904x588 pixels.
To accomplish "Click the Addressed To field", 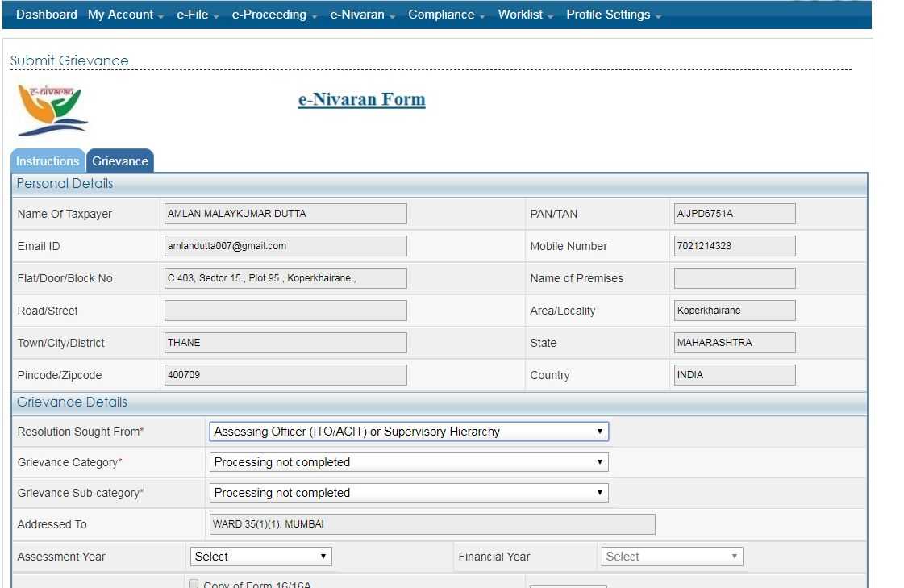I will (x=432, y=524).
